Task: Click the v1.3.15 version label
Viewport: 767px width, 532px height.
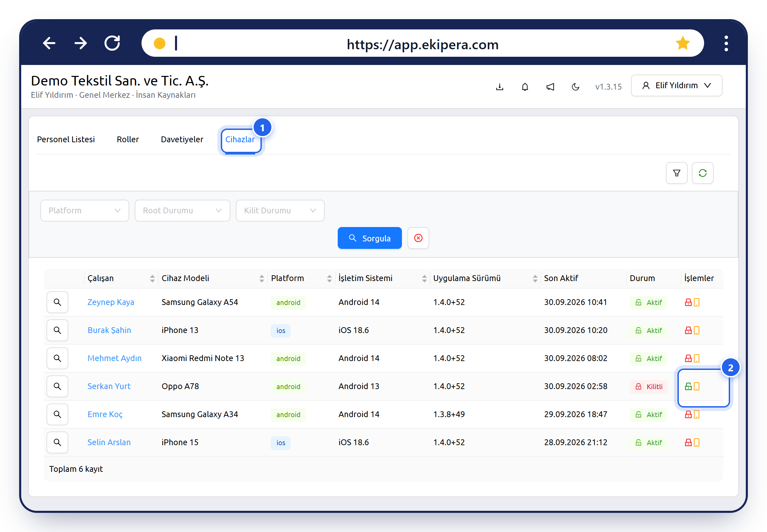Action: [x=608, y=87]
